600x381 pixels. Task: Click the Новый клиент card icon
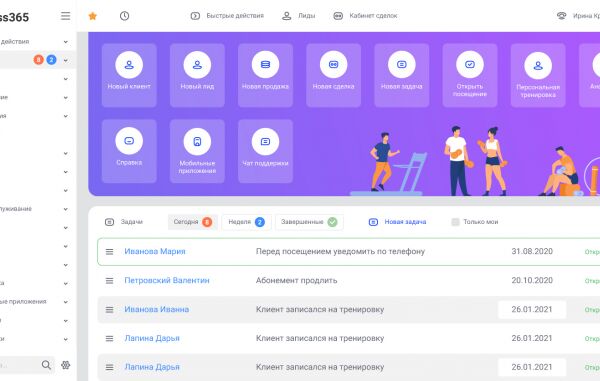(x=129, y=65)
